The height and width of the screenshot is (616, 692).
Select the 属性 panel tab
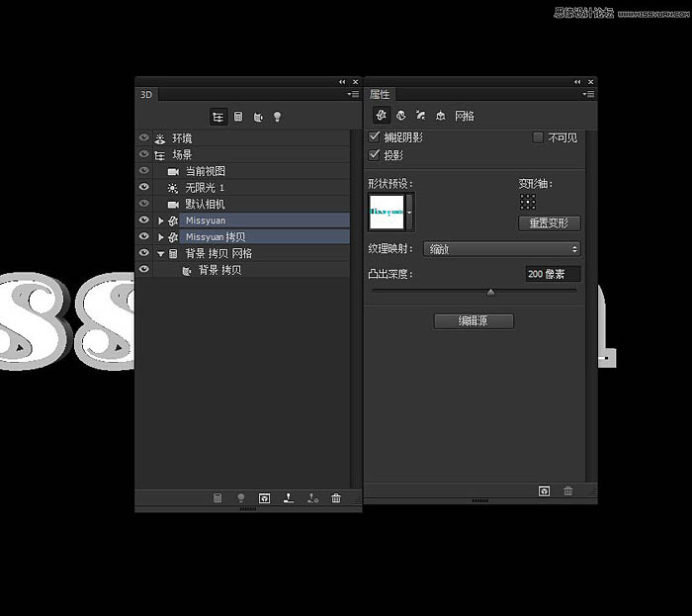(379, 94)
